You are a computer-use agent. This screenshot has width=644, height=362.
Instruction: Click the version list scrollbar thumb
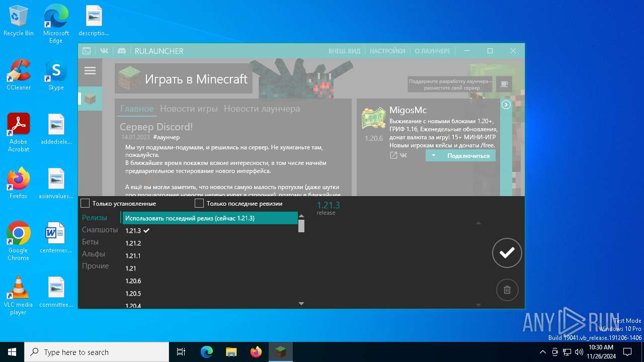[x=301, y=226]
